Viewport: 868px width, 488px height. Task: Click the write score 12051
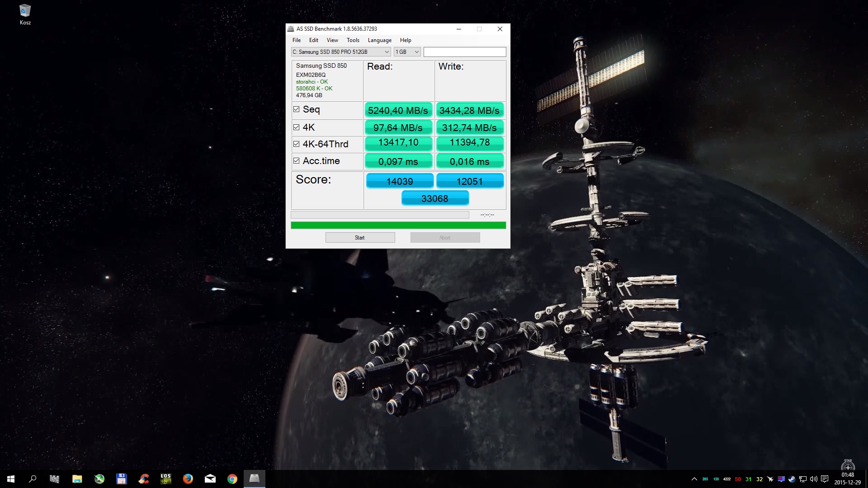[470, 181]
